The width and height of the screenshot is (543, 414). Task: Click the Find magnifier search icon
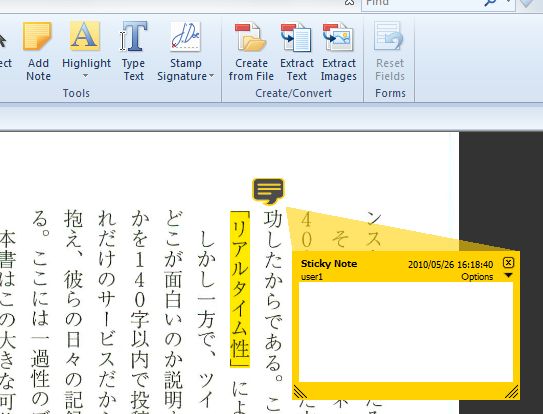[490, 3]
